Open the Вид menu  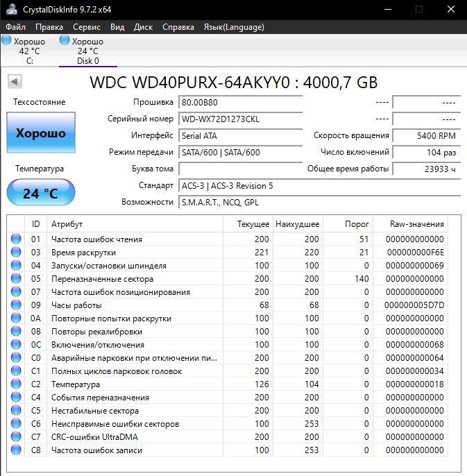point(117,27)
